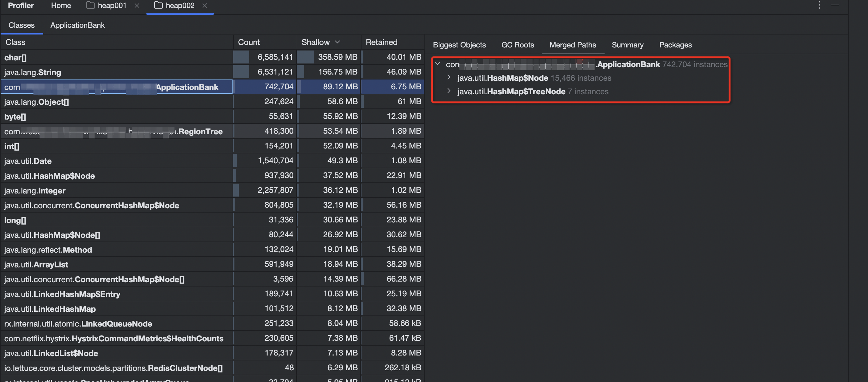Click the heap001 folder icon
The height and width of the screenshot is (382, 868).
tap(90, 5)
